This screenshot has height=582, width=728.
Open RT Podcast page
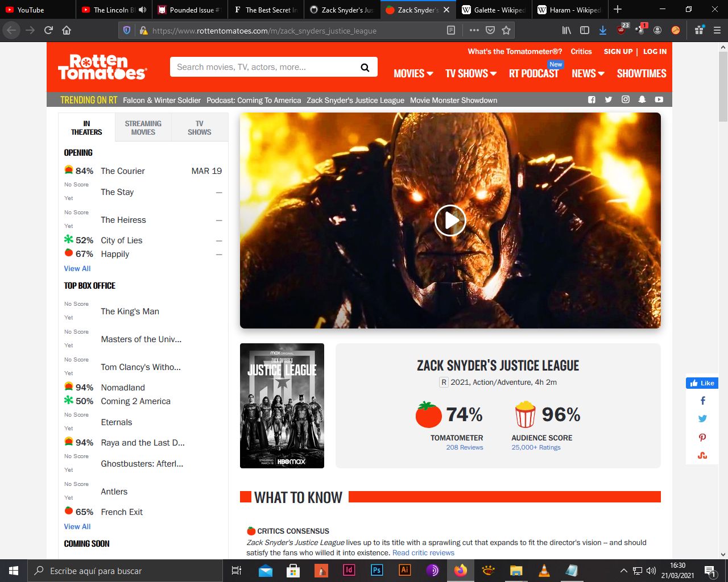pyautogui.click(x=533, y=73)
